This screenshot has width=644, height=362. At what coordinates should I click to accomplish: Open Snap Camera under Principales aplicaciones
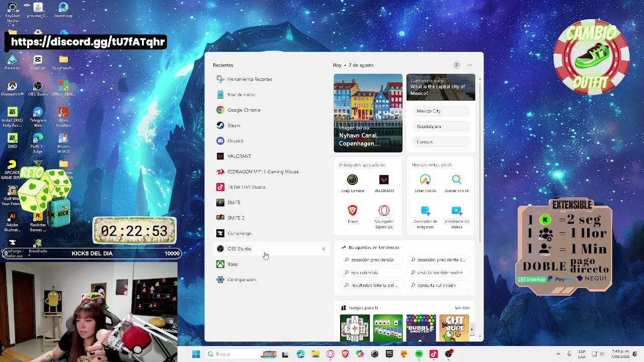click(x=352, y=184)
